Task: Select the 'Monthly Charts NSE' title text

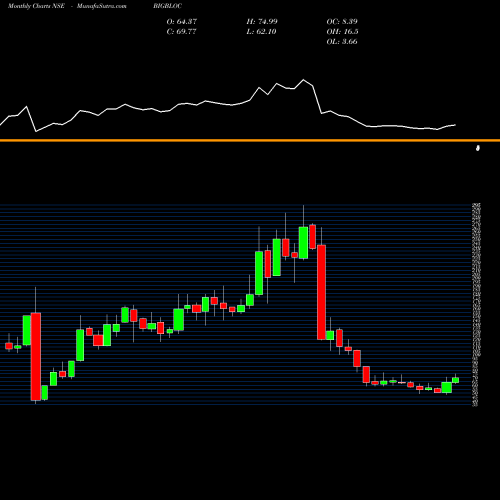Action: pos(36,6)
